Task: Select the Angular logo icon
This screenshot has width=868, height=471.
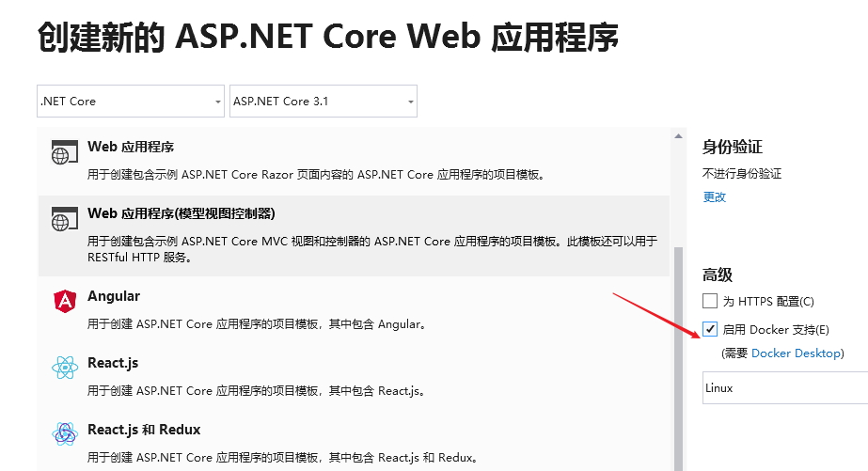Action: [x=65, y=302]
